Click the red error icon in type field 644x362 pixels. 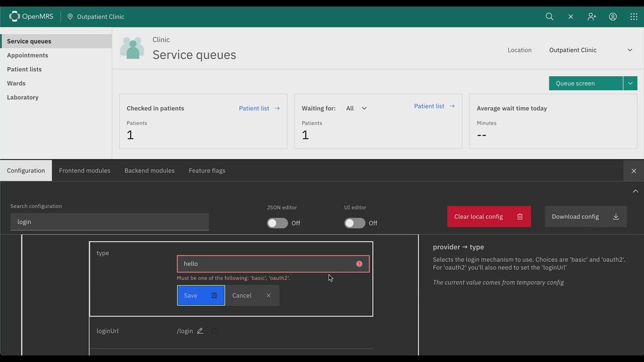pyautogui.click(x=359, y=264)
